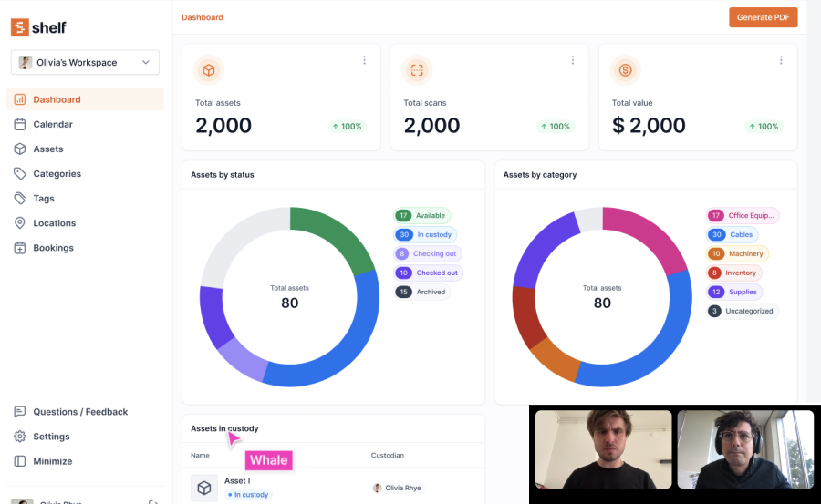Select the Available status legend chip
This screenshot has height=504, width=821.
[x=422, y=215]
